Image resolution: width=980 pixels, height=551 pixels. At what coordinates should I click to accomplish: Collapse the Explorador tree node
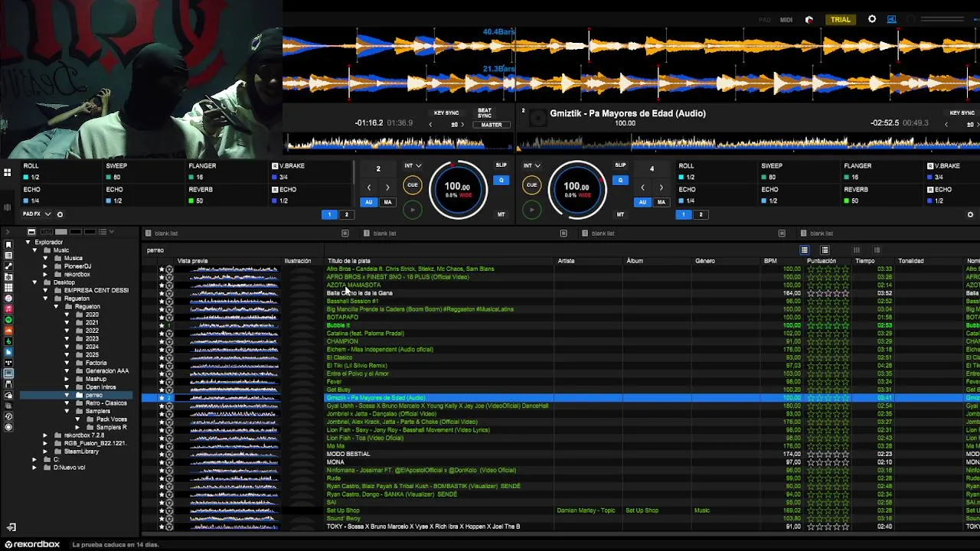(28, 243)
